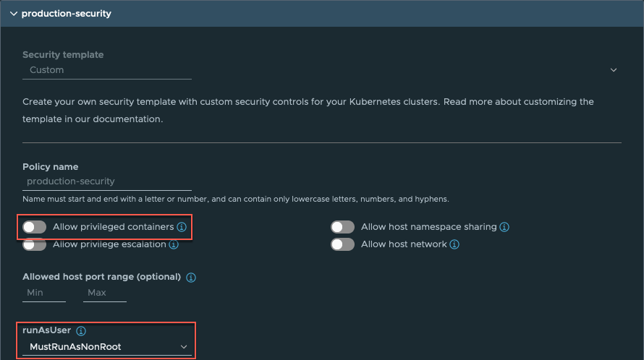Screen dimensions: 644x360
Task: Enable the Allow host network switch
Action: pos(342,245)
